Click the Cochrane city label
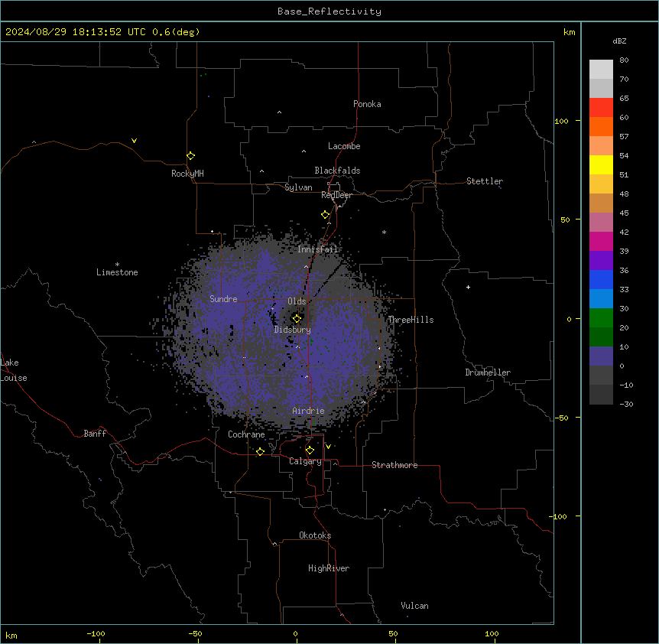Screen dimensions: 659x644 246,434
